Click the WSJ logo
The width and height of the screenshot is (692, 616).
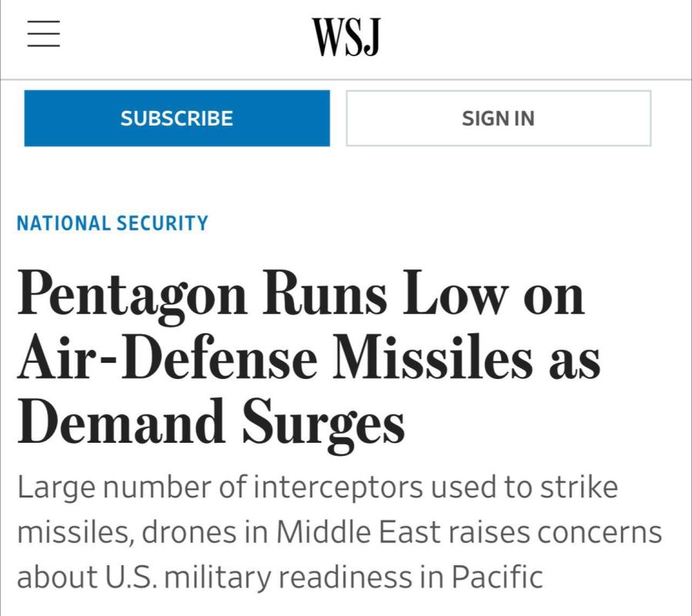click(346, 37)
